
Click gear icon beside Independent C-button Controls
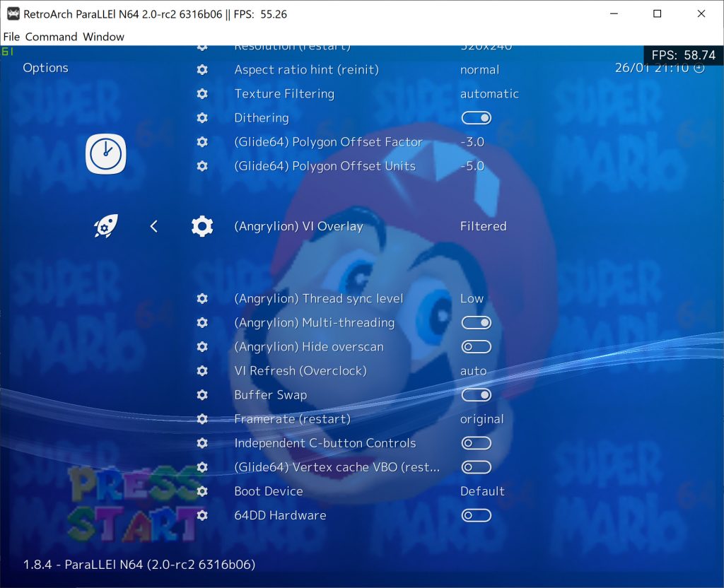click(202, 443)
